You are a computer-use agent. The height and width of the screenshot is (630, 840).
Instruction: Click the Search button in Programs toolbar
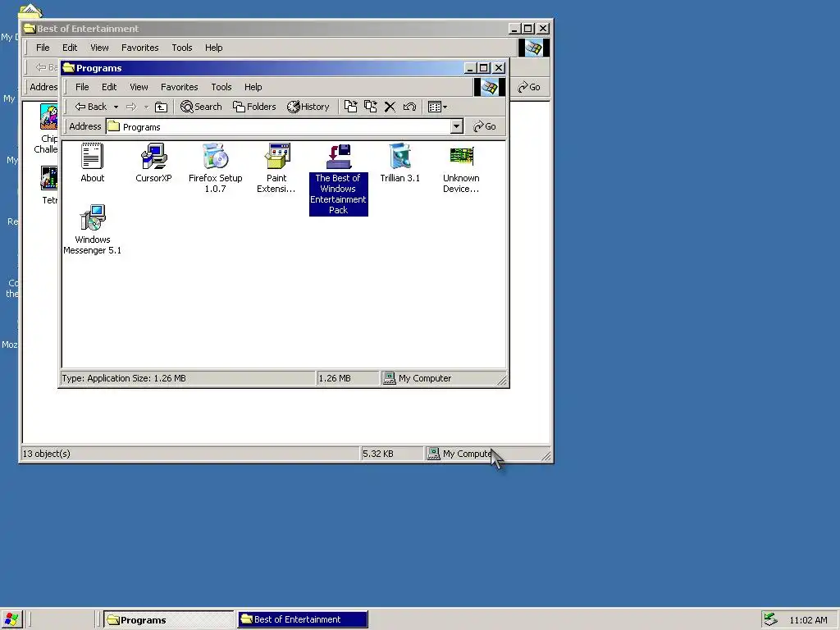pyautogui.click(x=201, y=107)
